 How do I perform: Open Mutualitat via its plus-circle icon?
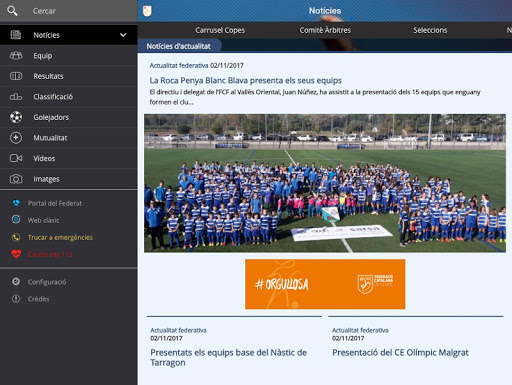click(x=16, y=138)
